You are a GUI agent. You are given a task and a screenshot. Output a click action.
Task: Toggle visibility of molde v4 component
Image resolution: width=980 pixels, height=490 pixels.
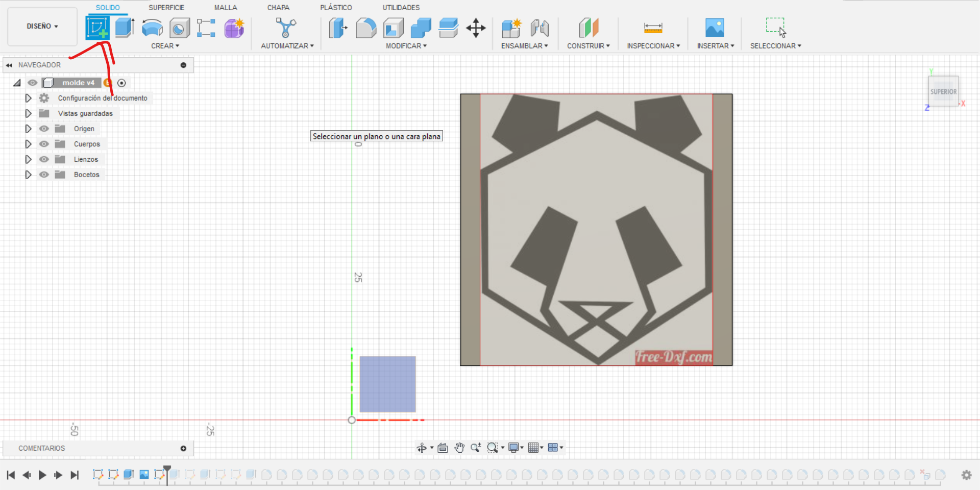coord(33,83)
